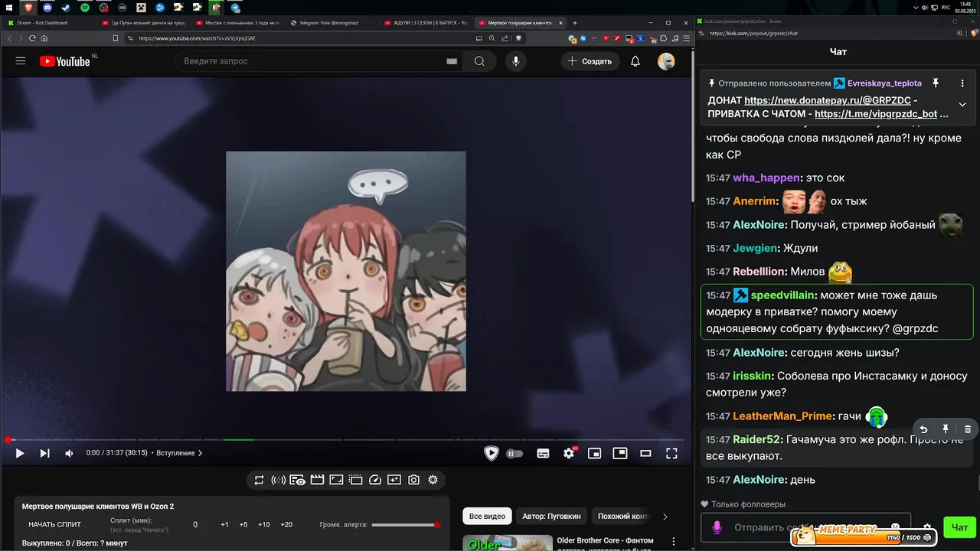Take a video screenshot with camera icon
This screenshot has width=980, height=551.
pos(413,480)
